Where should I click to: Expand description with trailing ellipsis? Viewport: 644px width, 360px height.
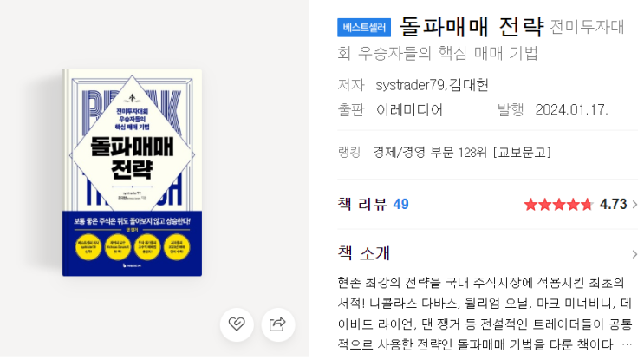click(x=627, y=344)
